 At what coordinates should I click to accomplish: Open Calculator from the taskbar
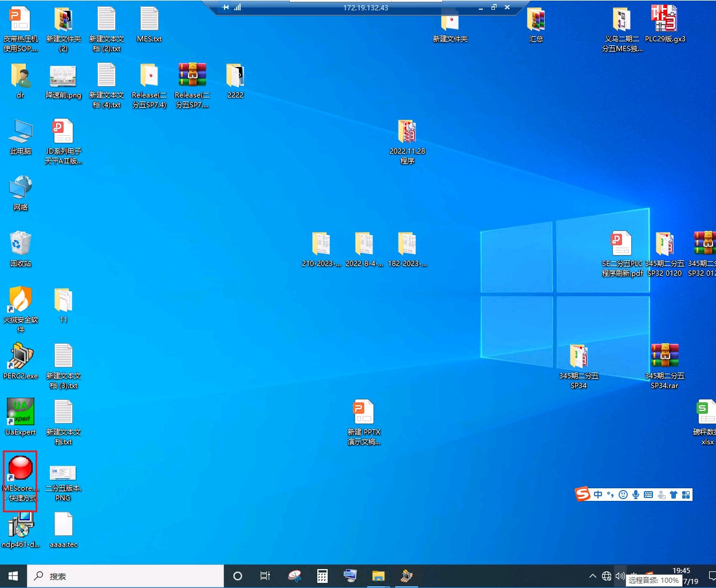click(322, 576)
